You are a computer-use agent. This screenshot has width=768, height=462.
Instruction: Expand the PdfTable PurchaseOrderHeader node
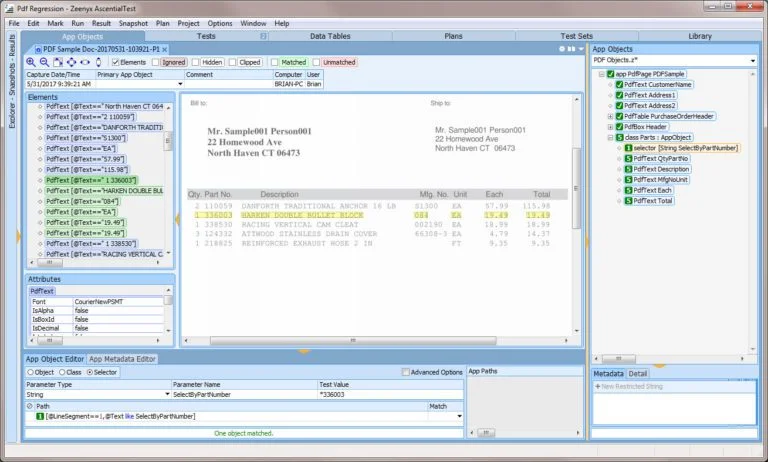point(610,116)
